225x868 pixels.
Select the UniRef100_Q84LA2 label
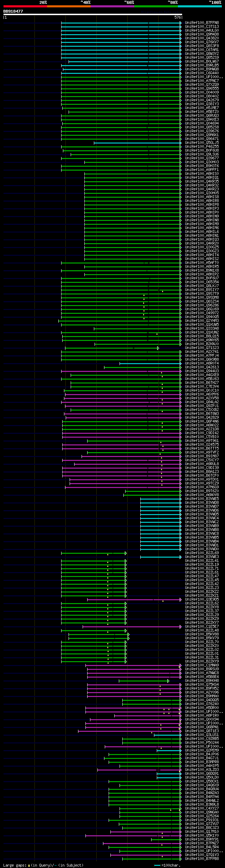pyautogui.click(x=202, y=402)
